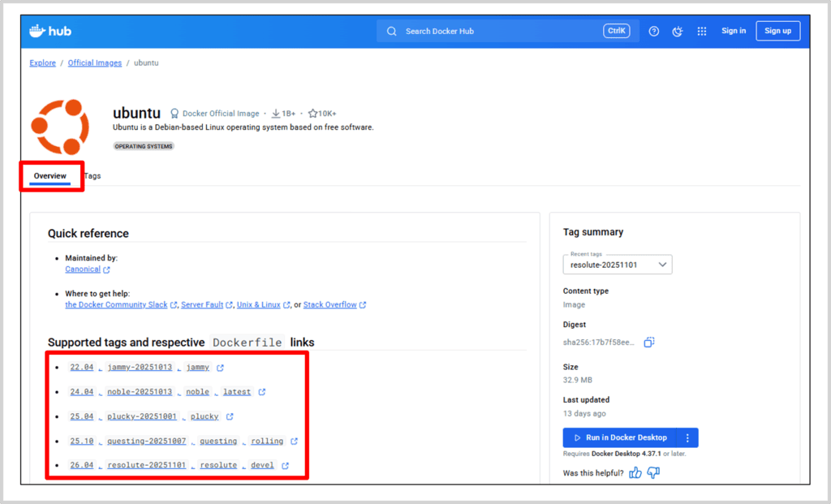Click the external link icon beside Canonical
The height and width of the screenshot is (504, 831).
(108, 269)
